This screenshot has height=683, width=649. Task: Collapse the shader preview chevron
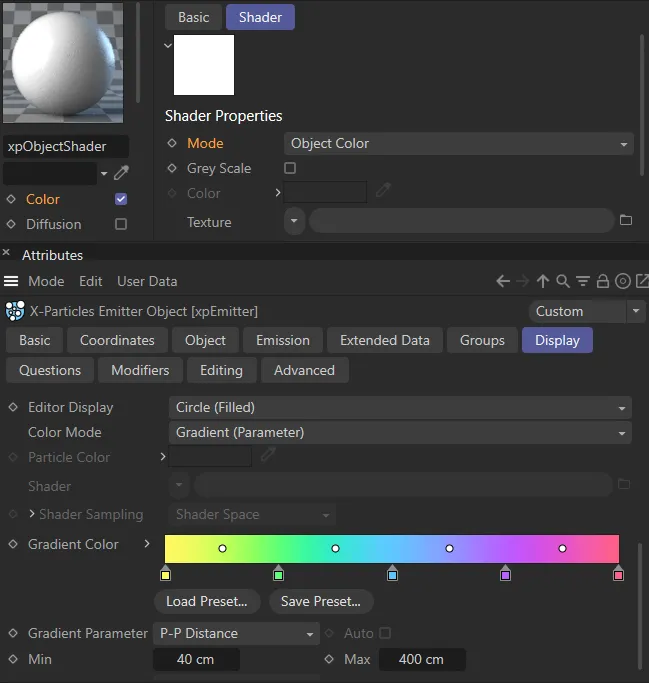click(168, 45)
